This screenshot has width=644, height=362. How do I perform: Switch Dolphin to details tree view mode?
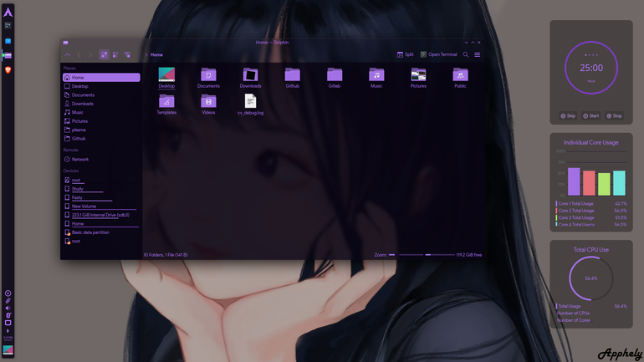[x=127, y=54]
